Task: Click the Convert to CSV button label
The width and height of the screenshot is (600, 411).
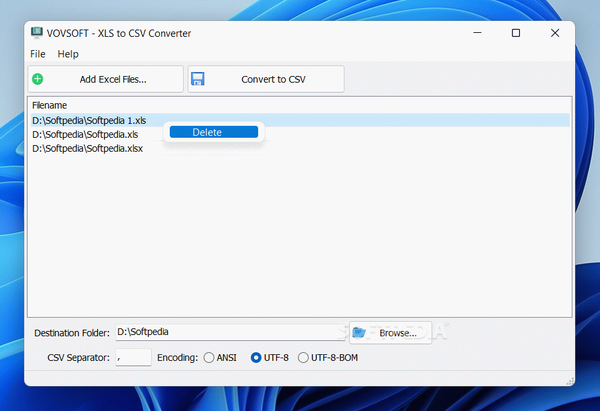Action: coord(273,79)
